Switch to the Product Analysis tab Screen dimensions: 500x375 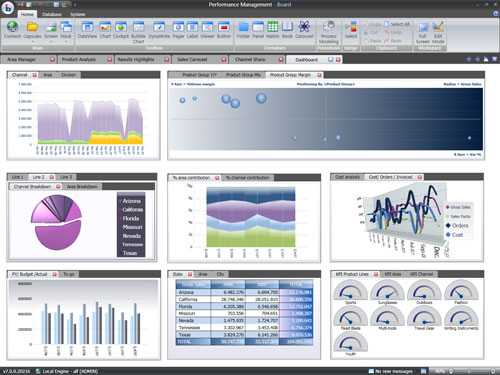coord(79,59)
